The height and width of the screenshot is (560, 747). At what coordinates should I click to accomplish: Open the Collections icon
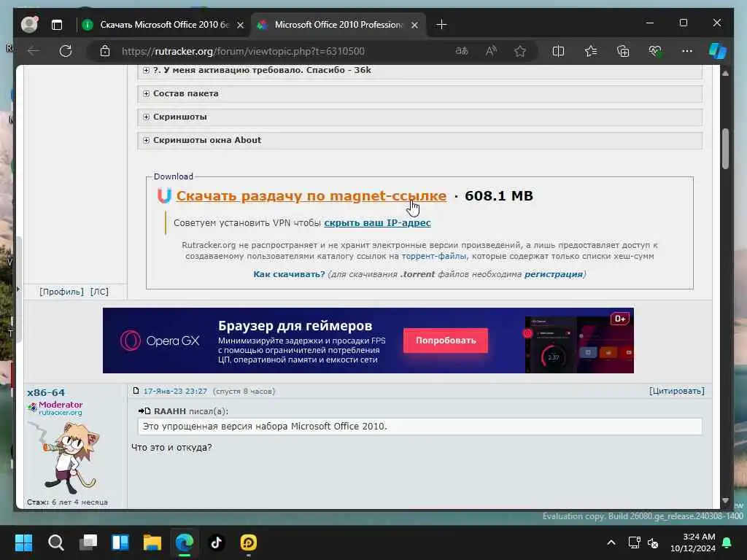pos(623,51)
